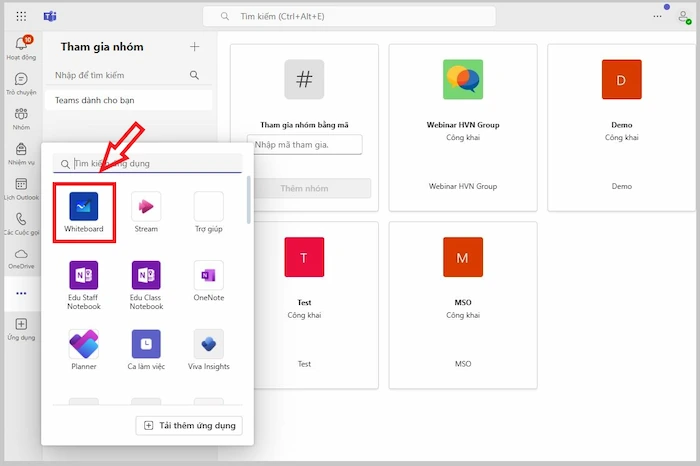
Task: Open the Webinar HVN Group team card
Action: click(463, 128)
